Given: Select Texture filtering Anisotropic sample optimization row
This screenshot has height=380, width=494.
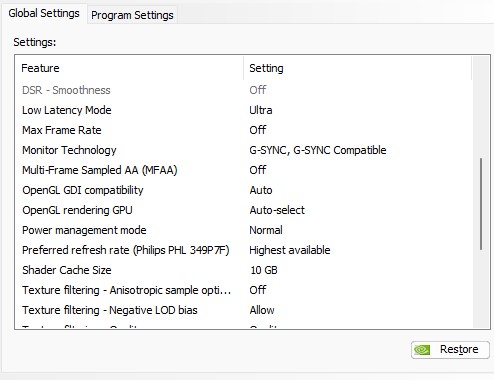Looking at the screenshot, I should [244, 290].
